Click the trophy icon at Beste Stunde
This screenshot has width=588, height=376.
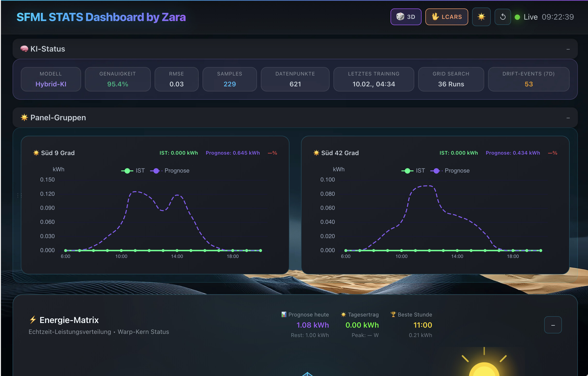click(x=393, y=314)
